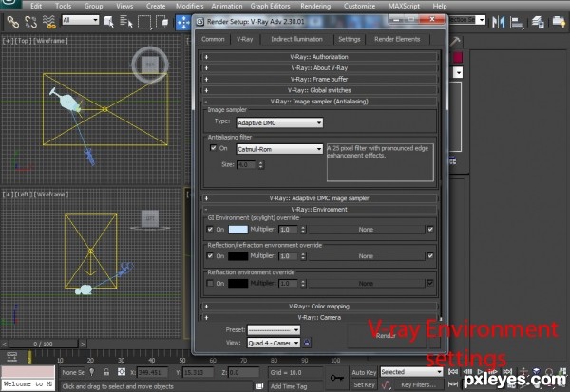Click the hammer Utilities panel icon
Image resolution: width=570 pixels, height=392 pixels.
tap(455, 41)
